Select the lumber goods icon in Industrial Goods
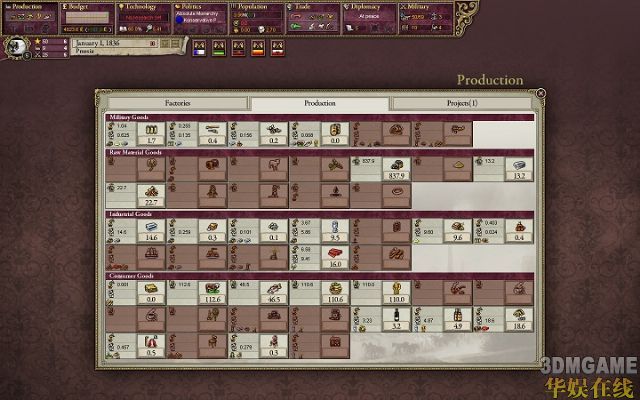The image size is (640, 400). tap(396, 253)
